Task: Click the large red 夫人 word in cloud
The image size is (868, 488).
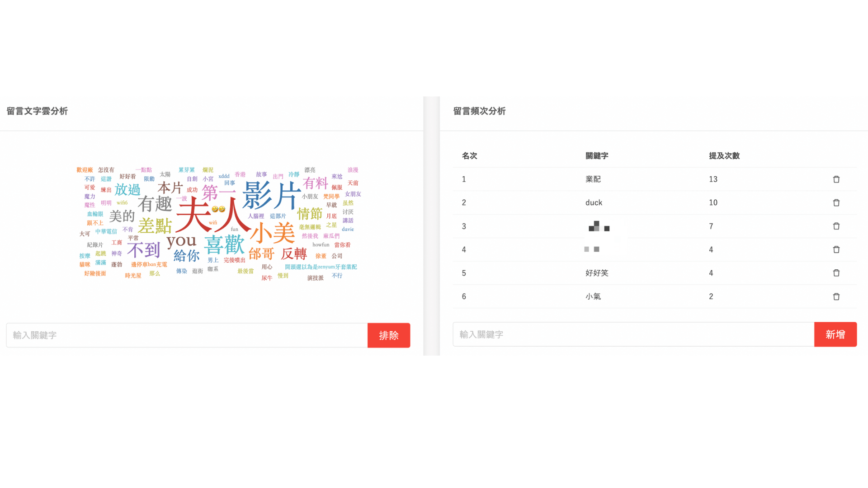Action: click(x=212, y=216)
